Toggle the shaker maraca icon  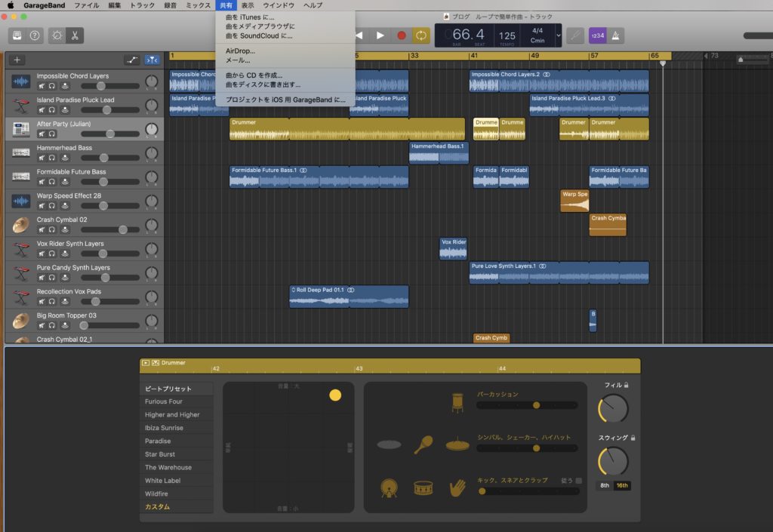(423, 444)
